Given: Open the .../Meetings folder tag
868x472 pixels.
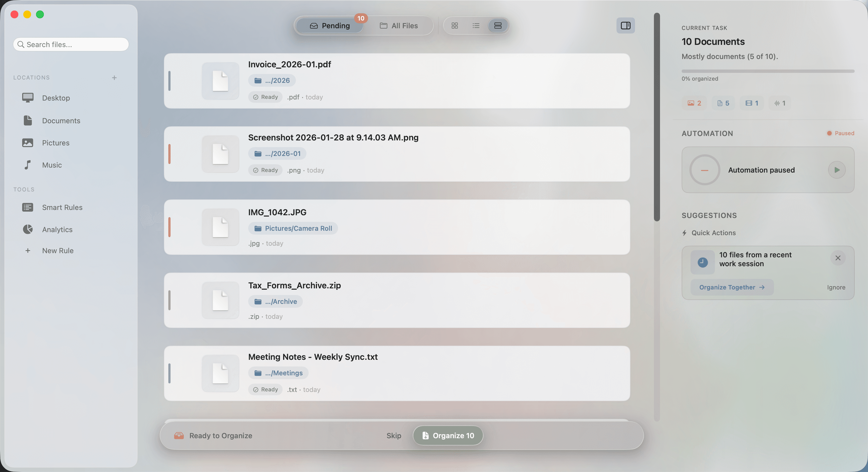Looking at the screenshot, I should pyautogui.click(x=278, y=373).
